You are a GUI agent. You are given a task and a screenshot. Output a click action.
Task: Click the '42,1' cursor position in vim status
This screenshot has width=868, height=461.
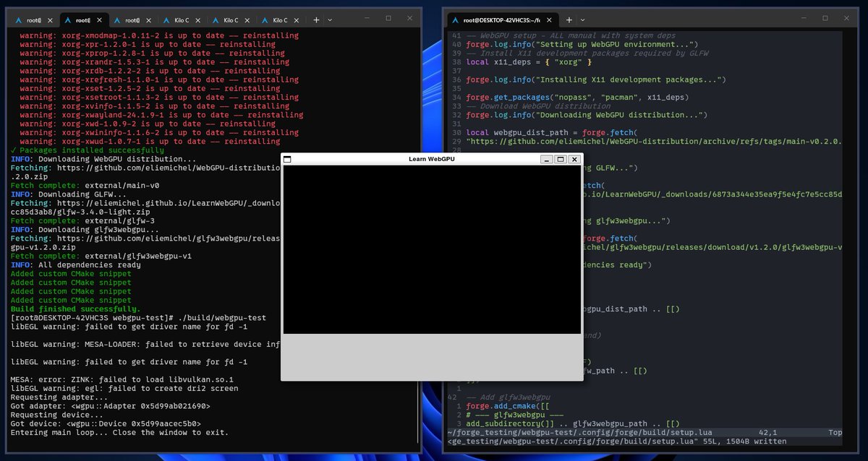click(767, 433)
